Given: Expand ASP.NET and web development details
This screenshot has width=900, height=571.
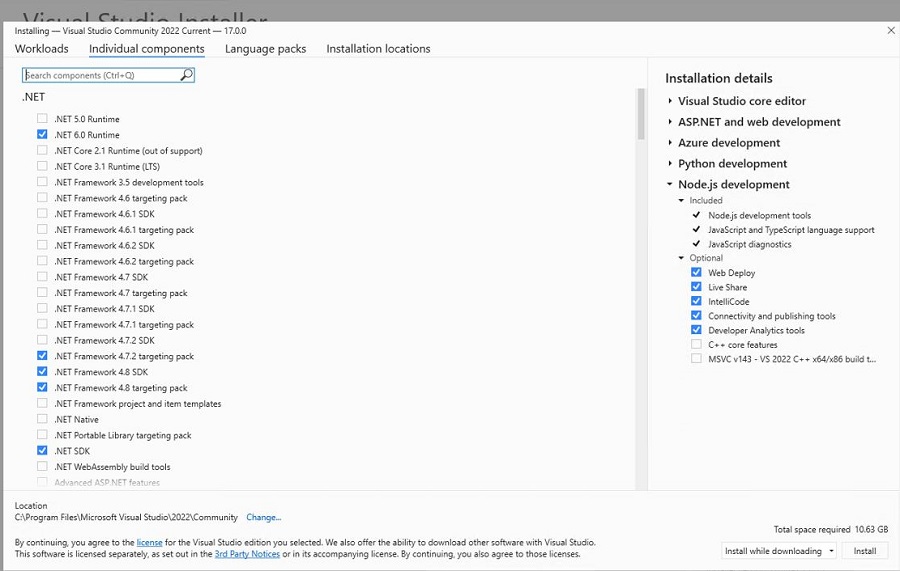Looking at the screenshot, I should click(x=670, y=122).
